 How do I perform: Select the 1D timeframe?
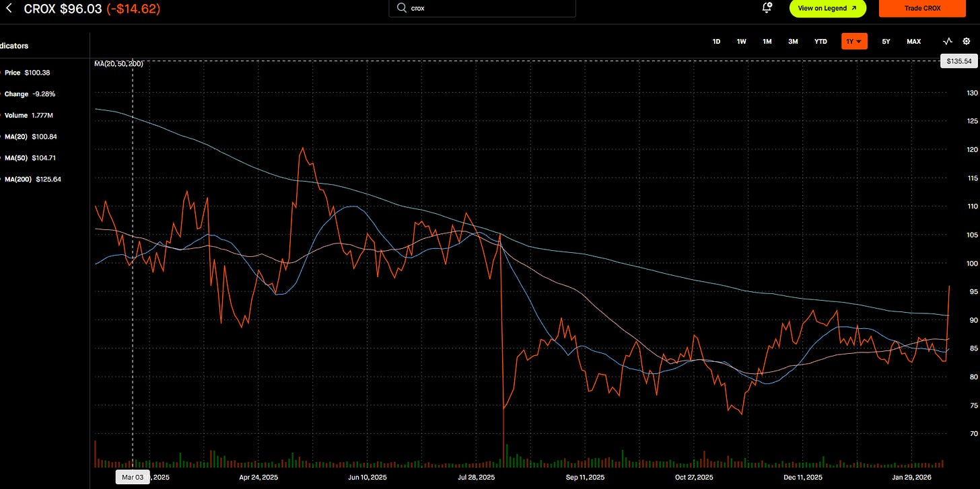(716, 42)
